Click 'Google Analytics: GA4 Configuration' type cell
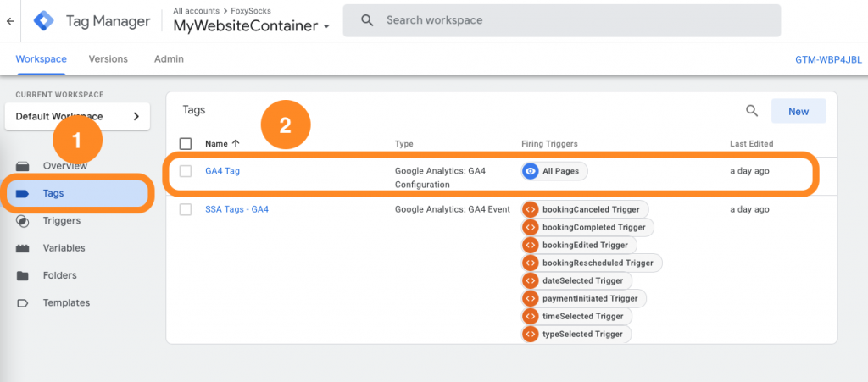 [x=440, y=178]
